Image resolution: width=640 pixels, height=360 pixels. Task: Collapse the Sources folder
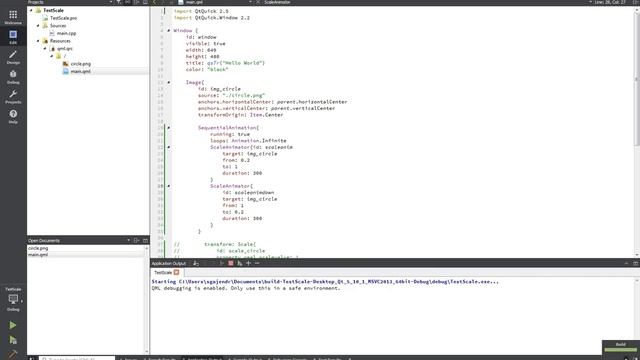coord(38,25)
